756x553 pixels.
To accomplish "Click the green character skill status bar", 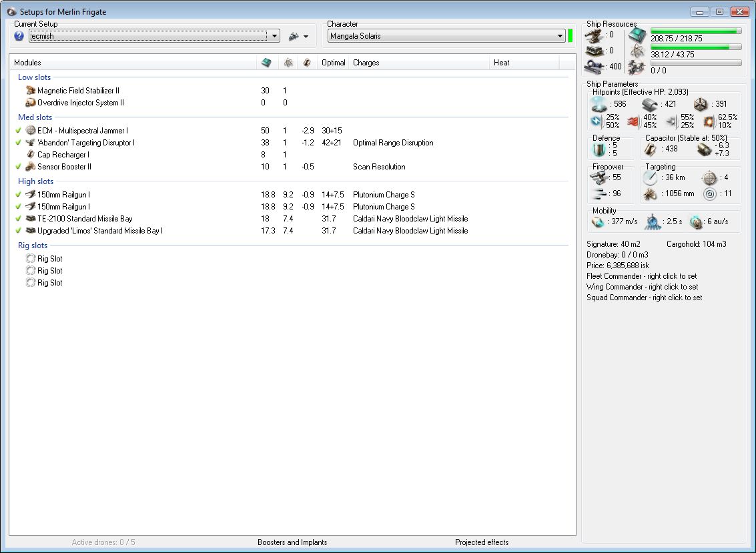I will tap(571, 36).
